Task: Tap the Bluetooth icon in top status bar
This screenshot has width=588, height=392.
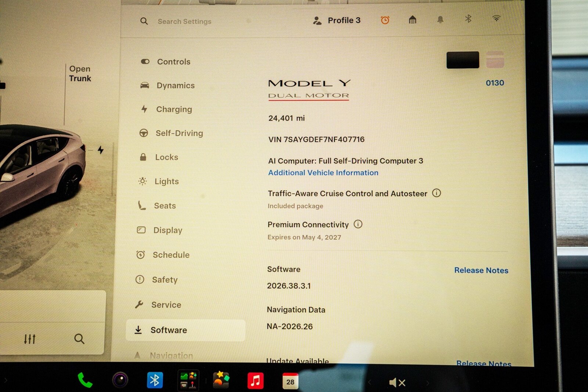Action: point(468,18)
